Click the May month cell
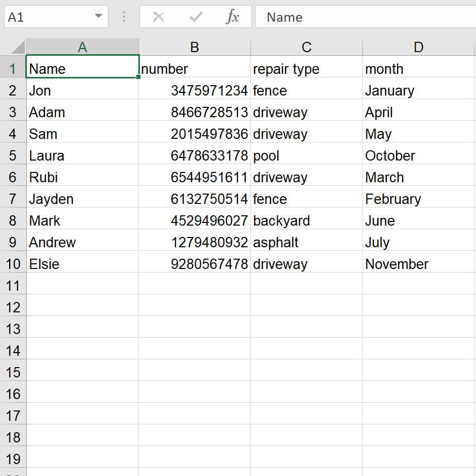Screen dimensions: 476x476 tap(419, 132)
